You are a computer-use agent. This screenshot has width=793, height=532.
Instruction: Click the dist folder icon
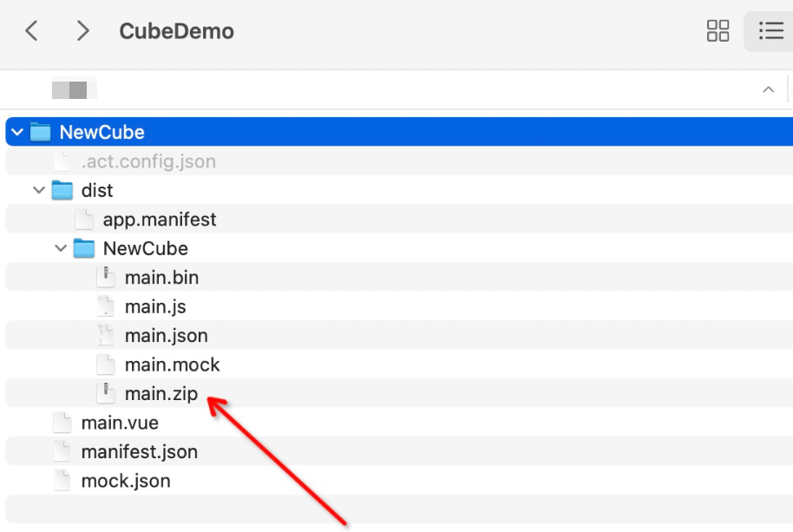[62, 191]
